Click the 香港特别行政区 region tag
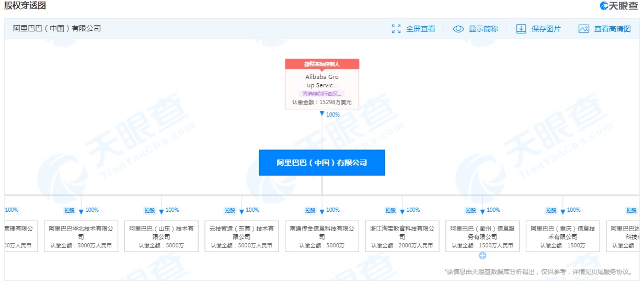644x285 pixels. click(322, 94)
